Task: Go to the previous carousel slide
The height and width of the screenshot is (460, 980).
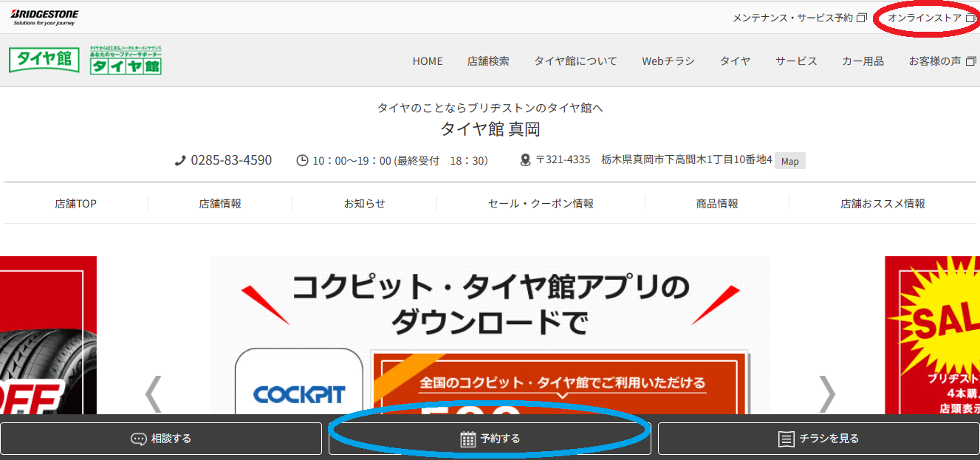Action: point(153,394)
